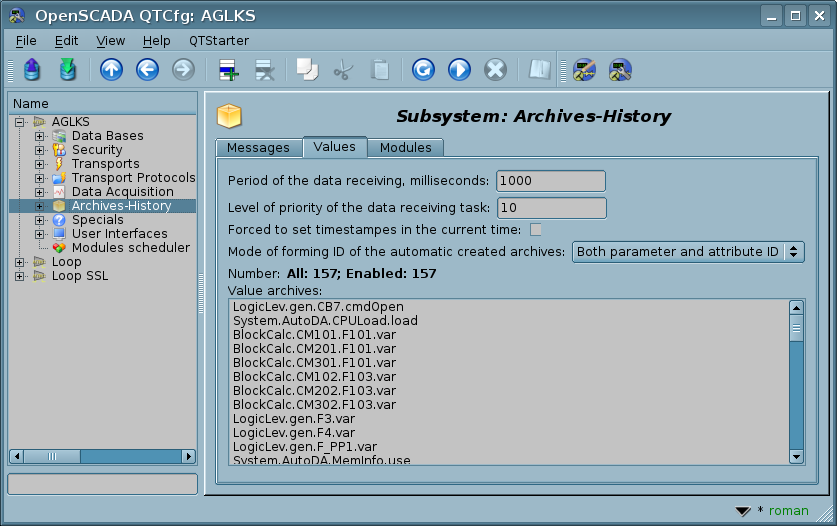
Task: Open the QTStarter menu
Action: coord(219,41)
